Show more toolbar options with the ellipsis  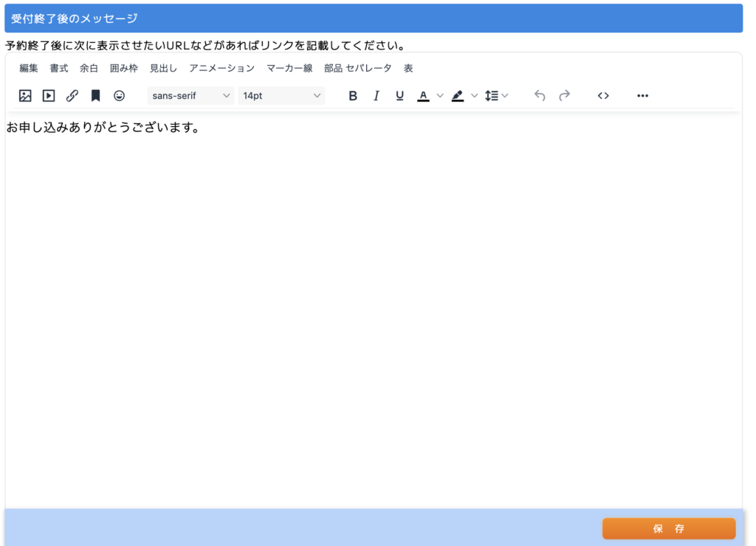pos(642,96)
